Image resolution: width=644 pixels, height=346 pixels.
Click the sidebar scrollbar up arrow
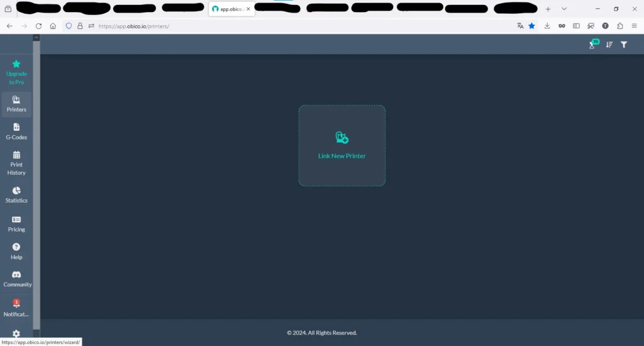click(36, 38)
